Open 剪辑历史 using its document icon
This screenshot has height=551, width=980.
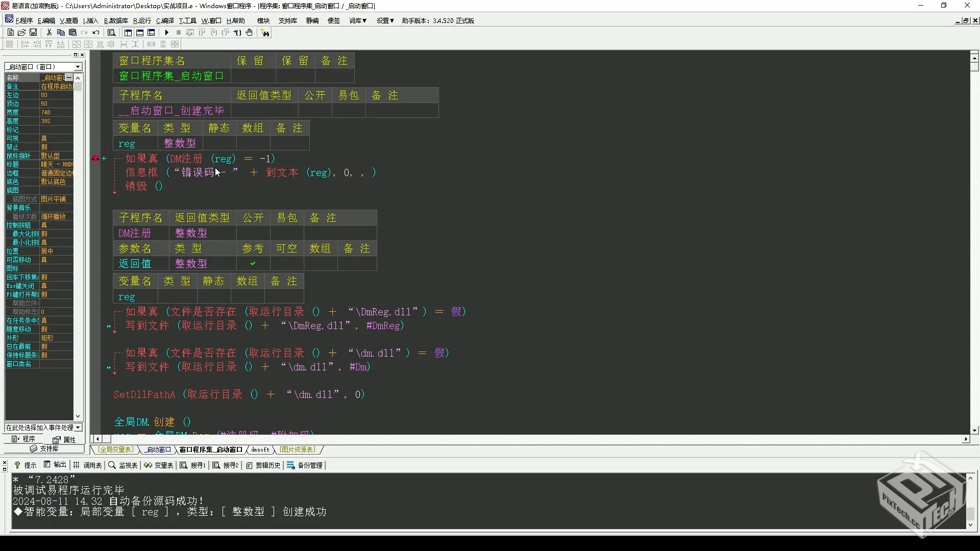250,465
